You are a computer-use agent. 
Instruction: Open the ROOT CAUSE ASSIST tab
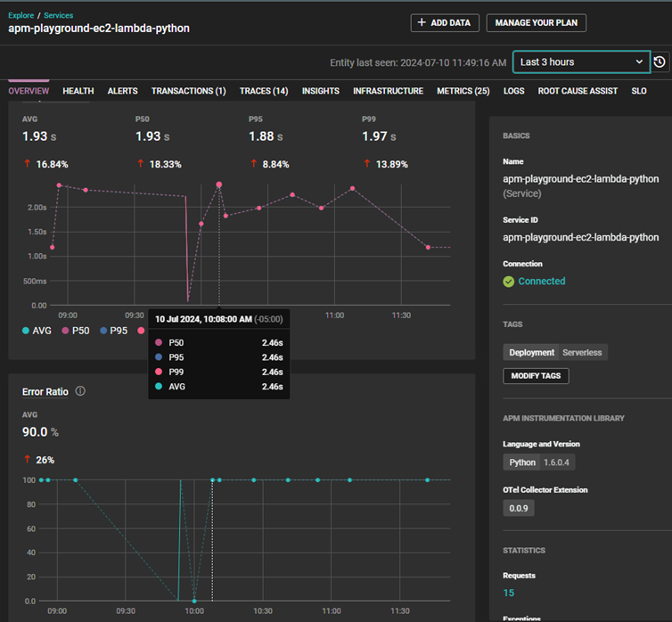578,91
